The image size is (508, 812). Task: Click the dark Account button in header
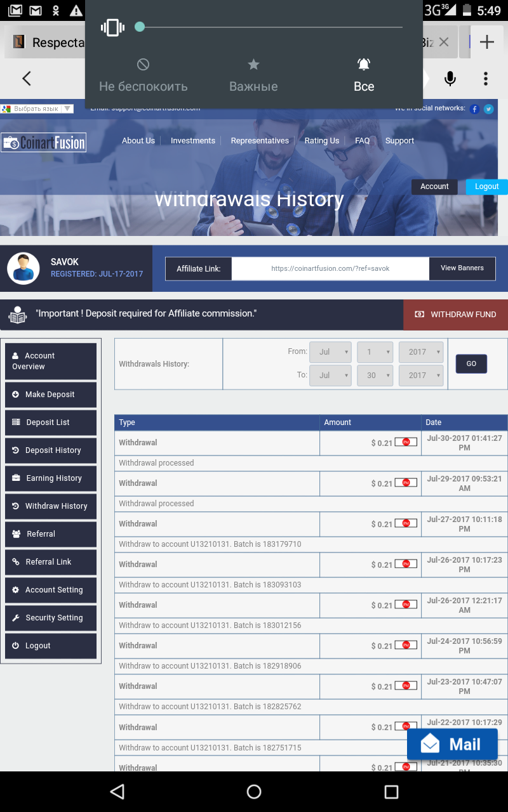click(434, 187)
